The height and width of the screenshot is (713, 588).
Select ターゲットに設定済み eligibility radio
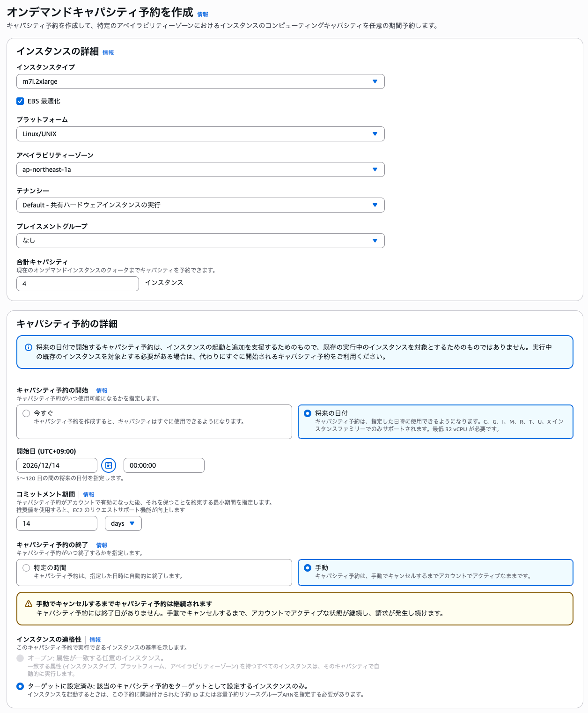[20, 686]
